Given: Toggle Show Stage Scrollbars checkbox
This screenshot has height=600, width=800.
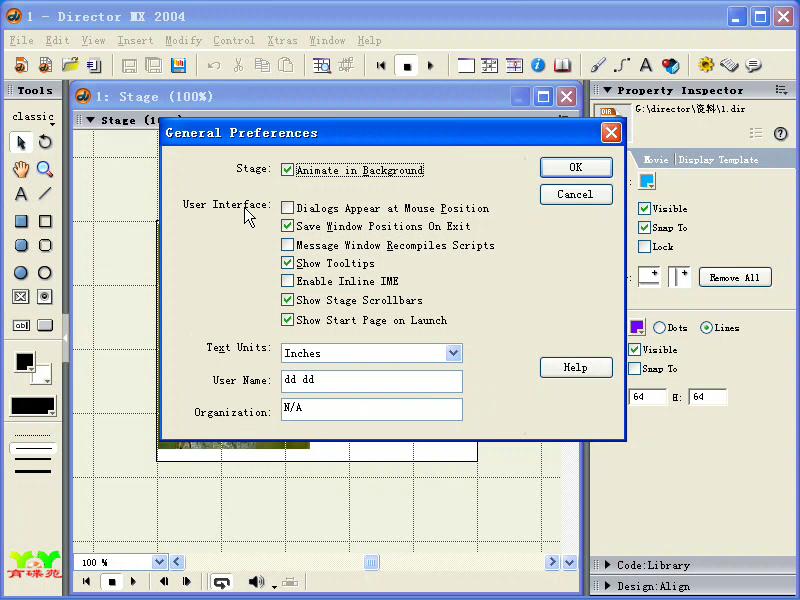Looking at the screenshot, I should pos(287,300).
